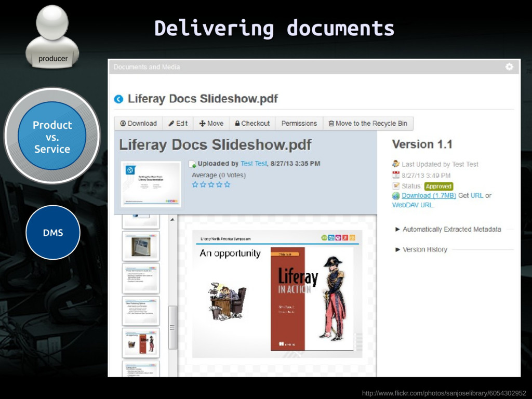Select the New Publishing Options slide thumbnail
This screenshot has width=532, height=399.
(x=140, y=311)
